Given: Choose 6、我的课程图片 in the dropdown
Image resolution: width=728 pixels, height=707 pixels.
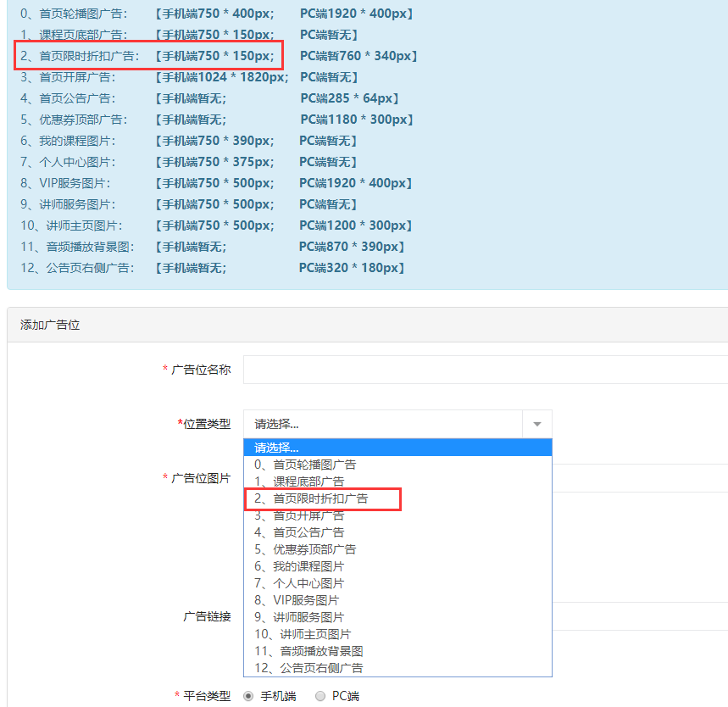Looking at the screenshot, I should (397, 566).
